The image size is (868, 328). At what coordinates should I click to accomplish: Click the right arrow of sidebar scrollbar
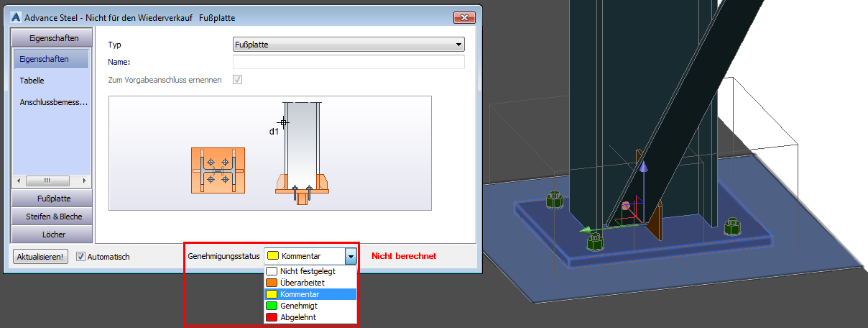(85, 181)
